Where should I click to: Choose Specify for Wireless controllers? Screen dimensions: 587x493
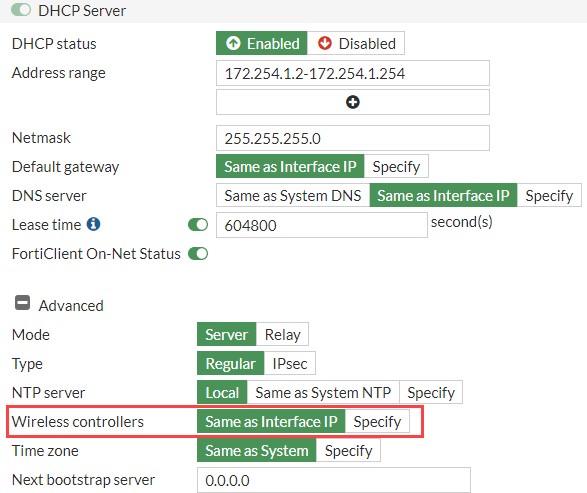click(x=377, y=422)
